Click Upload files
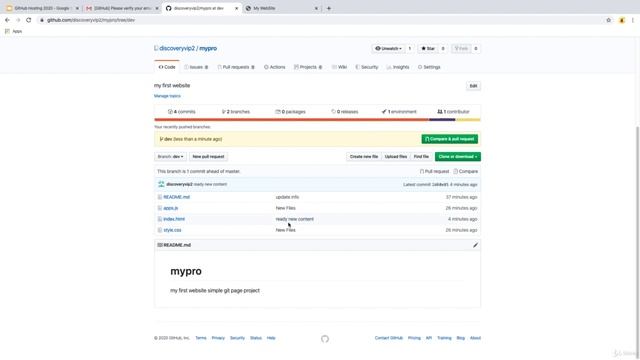The width and height of the screenshot is (640, 360). (396, 157)
